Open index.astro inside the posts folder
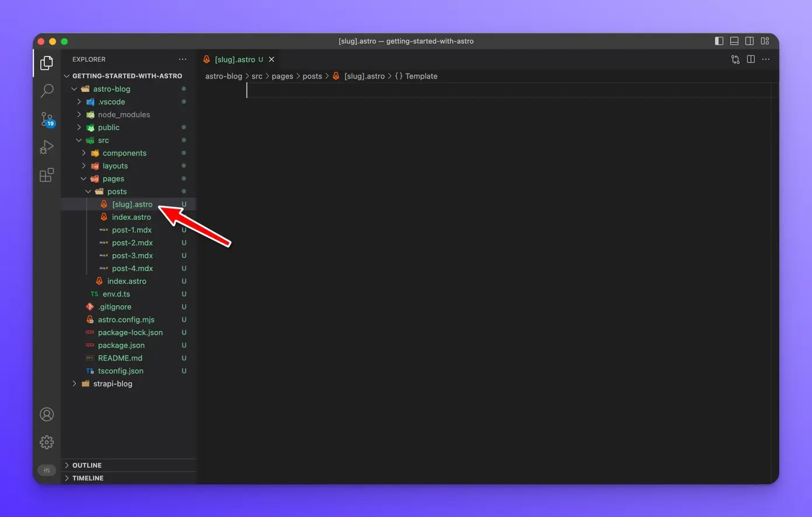 click(x=128, y=217)
